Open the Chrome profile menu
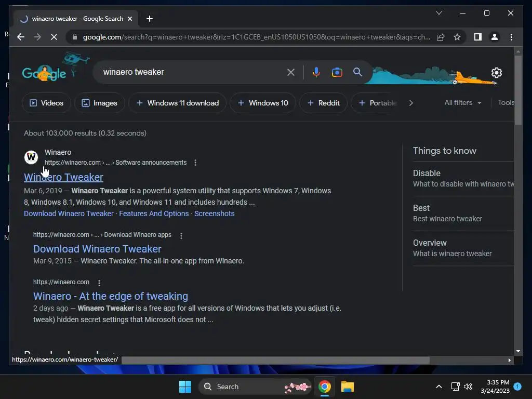 [x=495, y=37]
